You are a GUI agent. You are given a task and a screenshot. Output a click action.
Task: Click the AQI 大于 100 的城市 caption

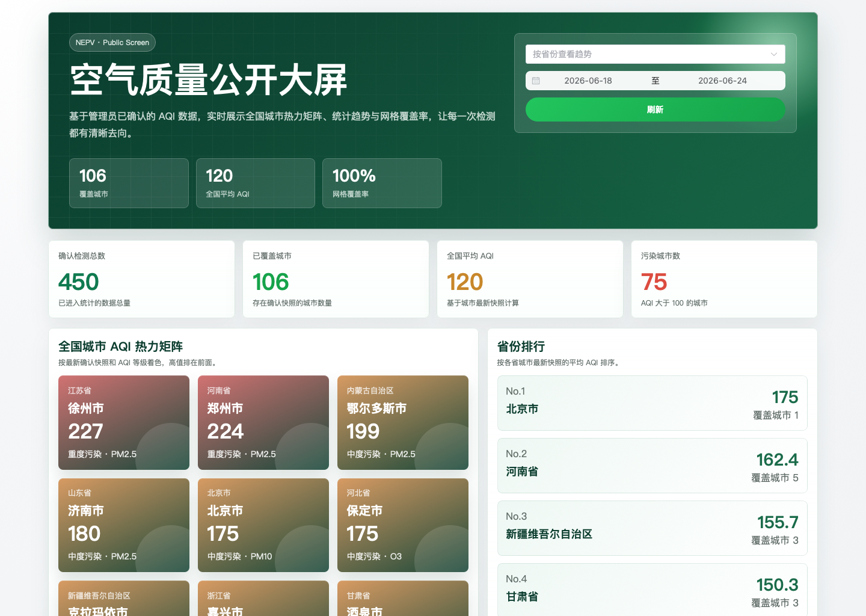point(674,303)
